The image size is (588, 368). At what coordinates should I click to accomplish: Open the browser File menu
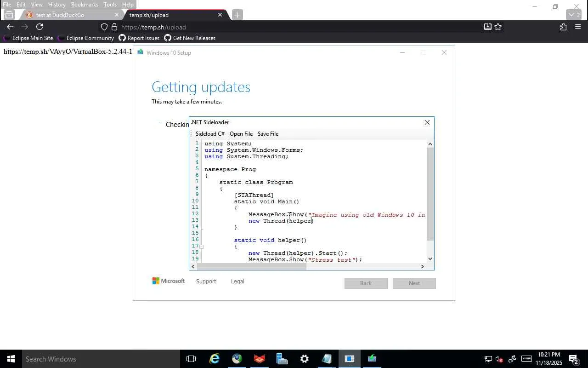pos(7,5)
